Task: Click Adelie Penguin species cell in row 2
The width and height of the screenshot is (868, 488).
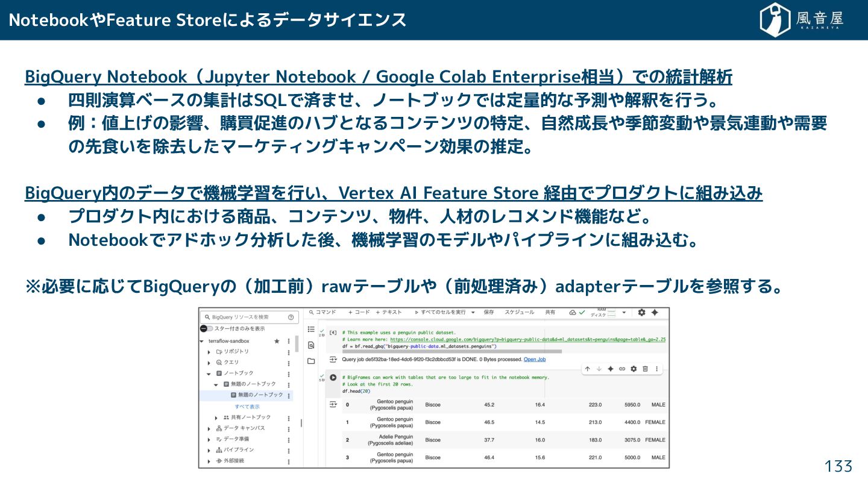Action: coord(391,440)
